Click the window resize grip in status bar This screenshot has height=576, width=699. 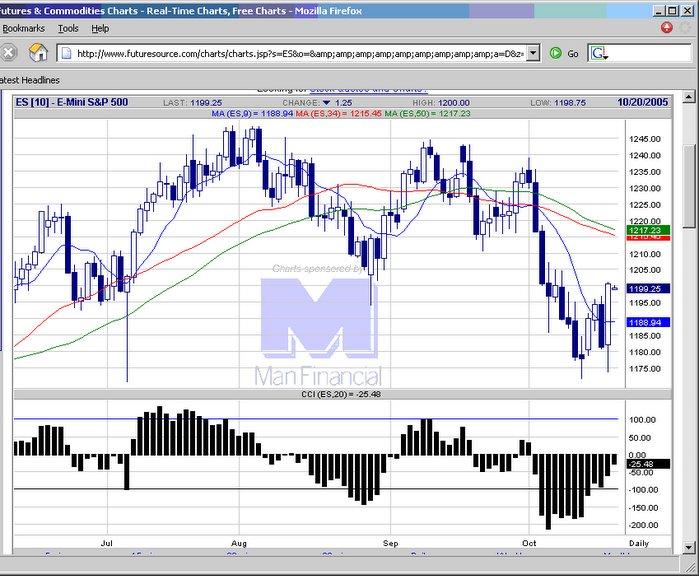(x=688, y=566)
